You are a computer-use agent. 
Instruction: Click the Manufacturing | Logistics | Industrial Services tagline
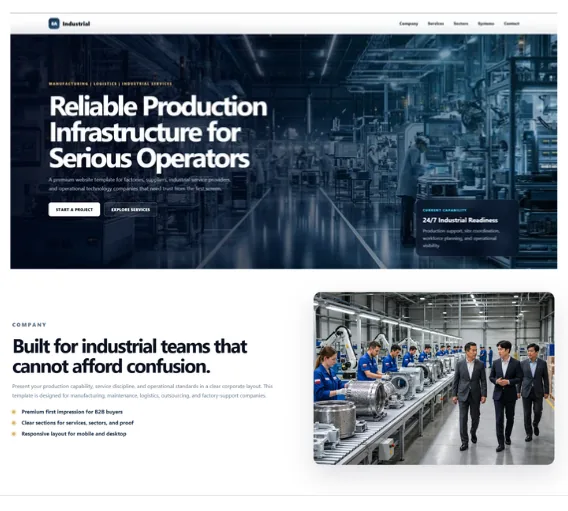click(110, 84)
